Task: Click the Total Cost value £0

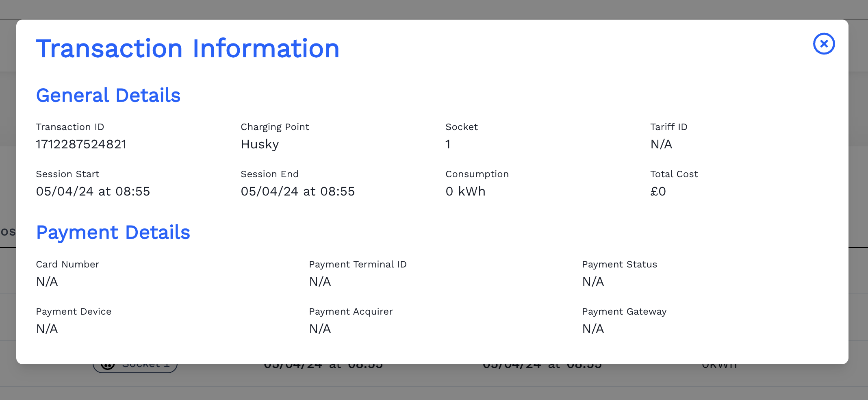Action: click(x=658, y=191)
